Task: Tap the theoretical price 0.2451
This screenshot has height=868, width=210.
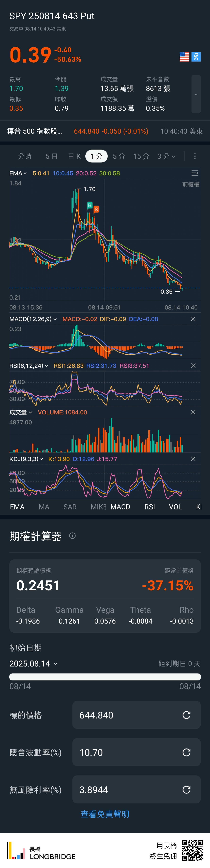Action: click(38, 585)
